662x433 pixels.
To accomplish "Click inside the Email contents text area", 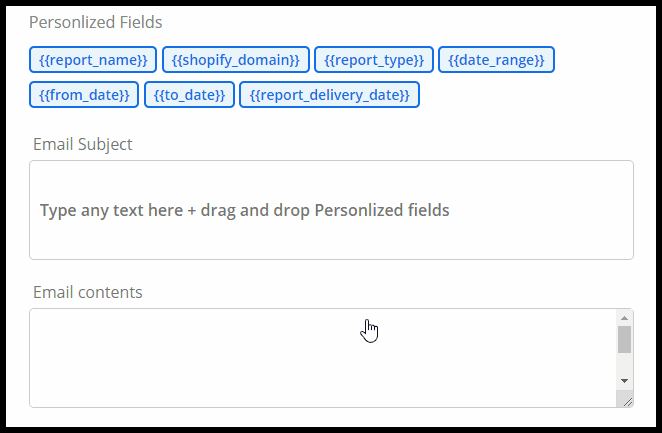I will click(x=300, y=355).
